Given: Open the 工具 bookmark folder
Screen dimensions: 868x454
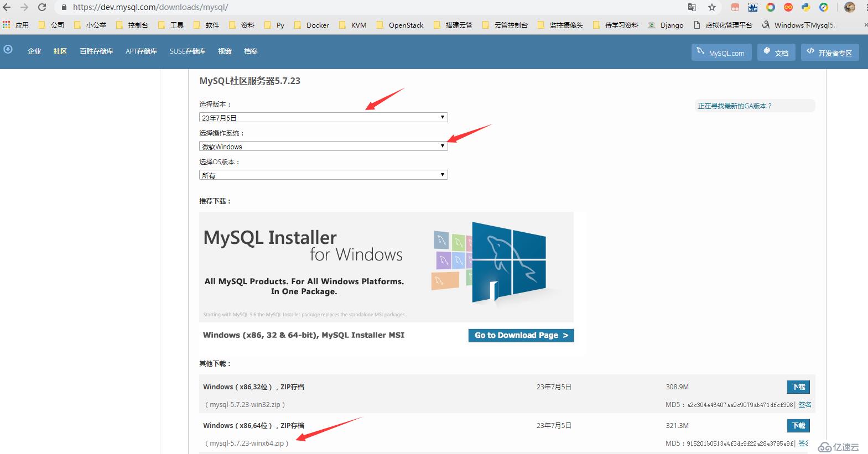Looking at the screenshot, I should [171, 25].
